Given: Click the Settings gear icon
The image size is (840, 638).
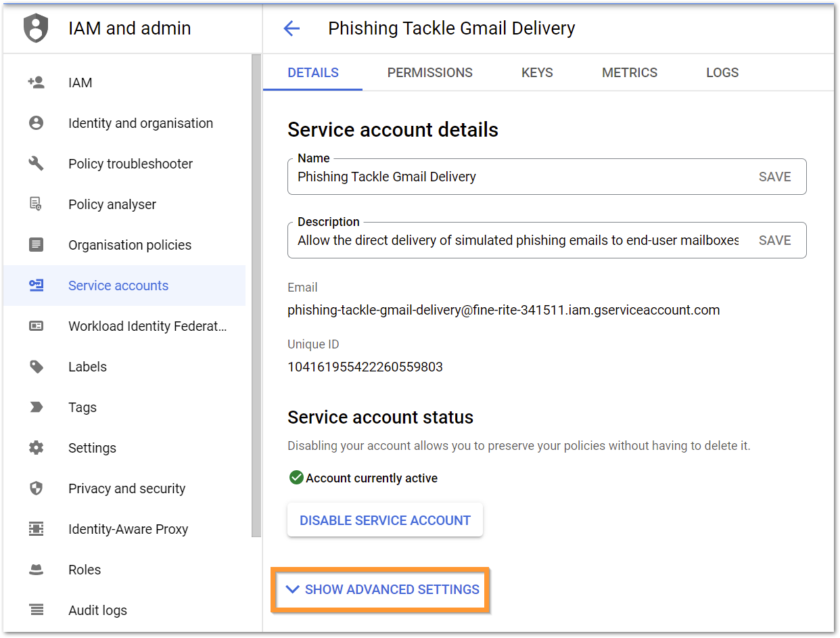Looking at the screenshot, I should [37, 448].
